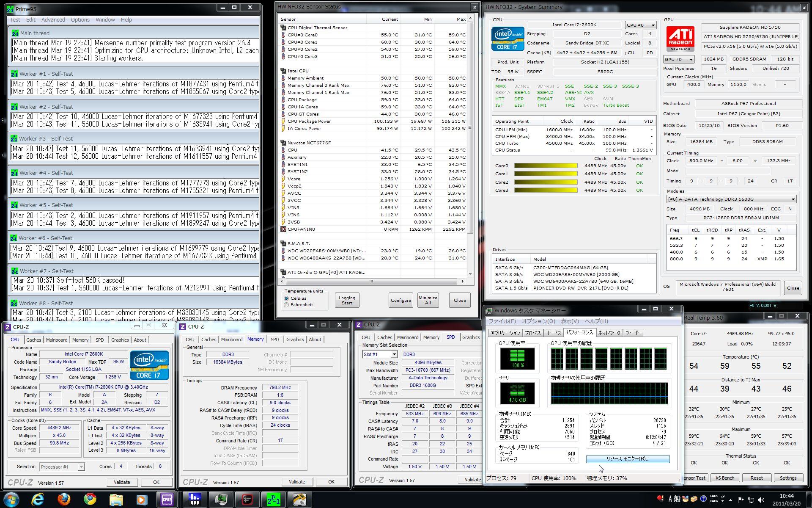Image resolution: width=812 pixels, height=508 pixels.
Task: Switch to the Mainboard tab in the first CPU-Z window
Action: (x=56, y=340)
